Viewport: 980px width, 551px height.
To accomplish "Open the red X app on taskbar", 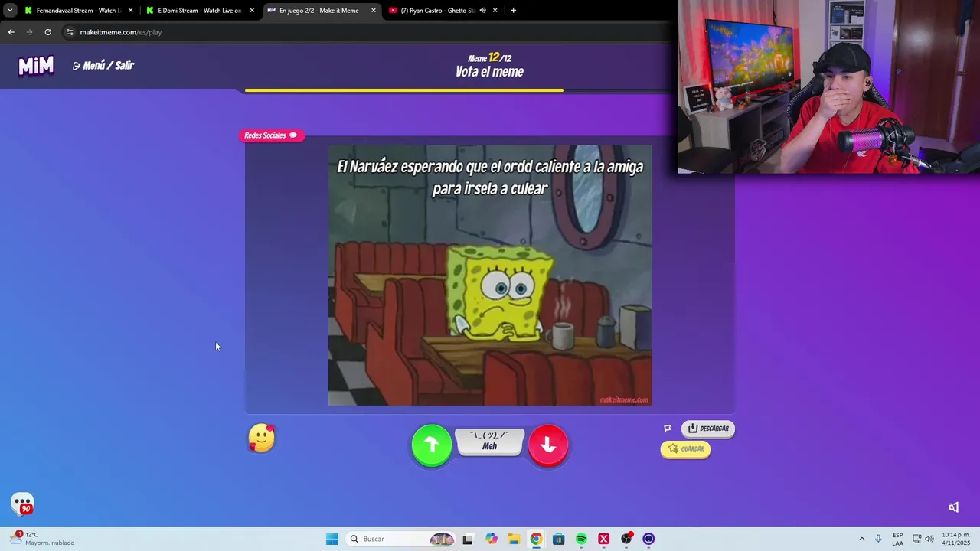I will point(603,539).
